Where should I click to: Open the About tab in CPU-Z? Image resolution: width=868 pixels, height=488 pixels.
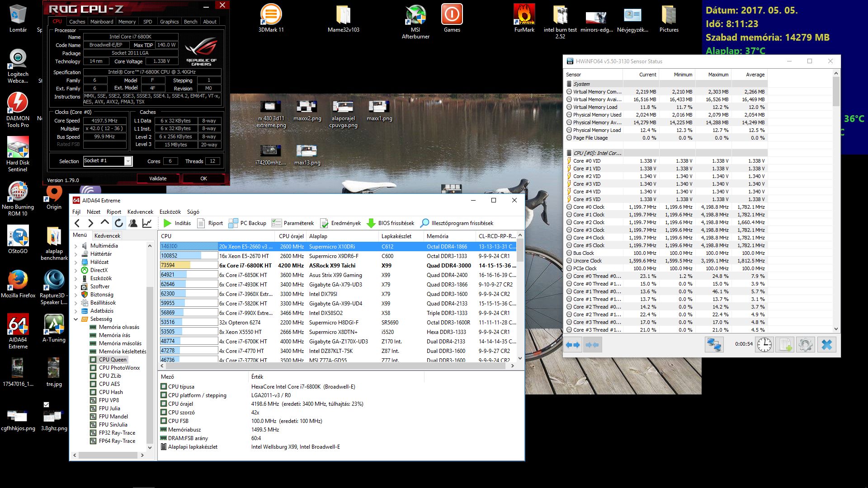(x=210, y=21)
